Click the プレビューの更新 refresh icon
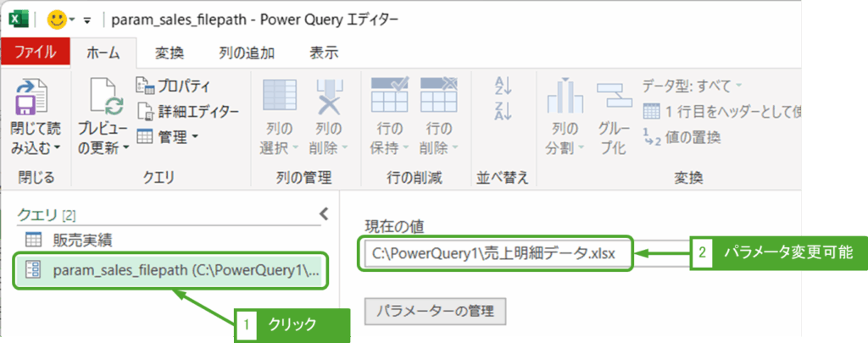 pyautogui.click(x=107, y=97)
